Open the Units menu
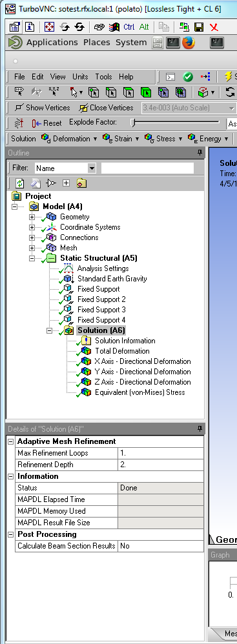Screen dimensions: 237x644 click(x=80, y=77)
